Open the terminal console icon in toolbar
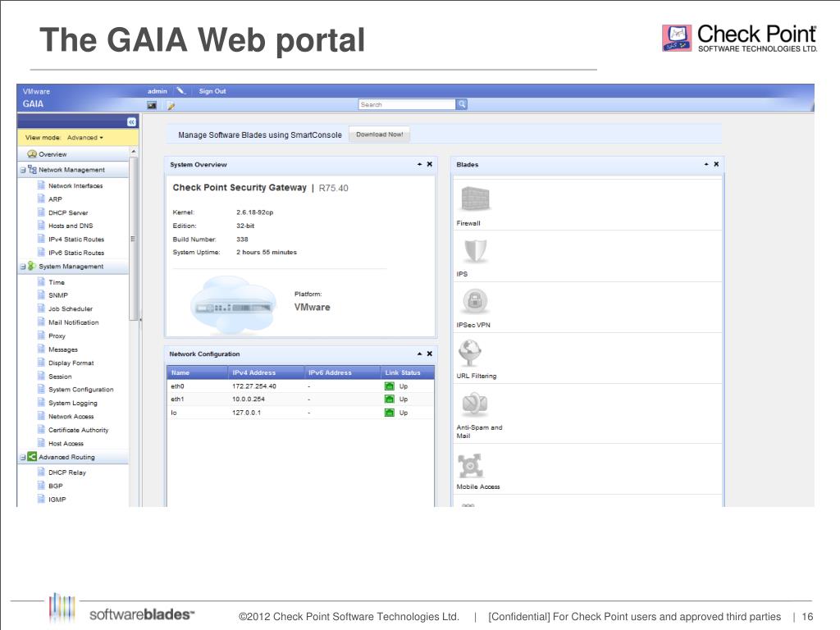Image resolution: width=840 pixels, height=630 pixels. coord(152,106)
